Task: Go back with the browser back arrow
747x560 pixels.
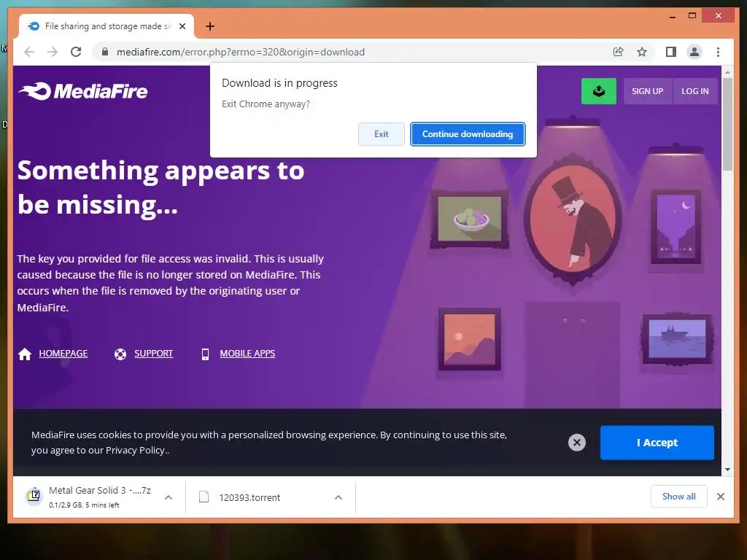Action: click(x=29, y=52)
